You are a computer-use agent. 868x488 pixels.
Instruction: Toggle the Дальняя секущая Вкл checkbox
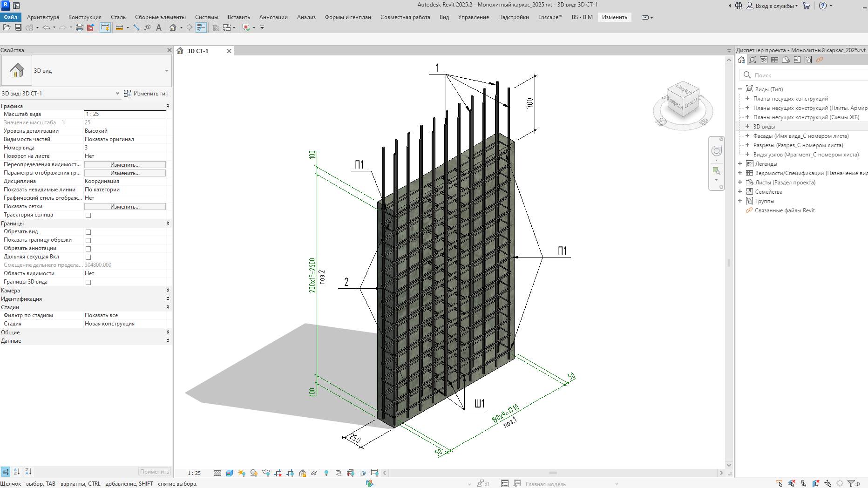(x=88, y=257)
